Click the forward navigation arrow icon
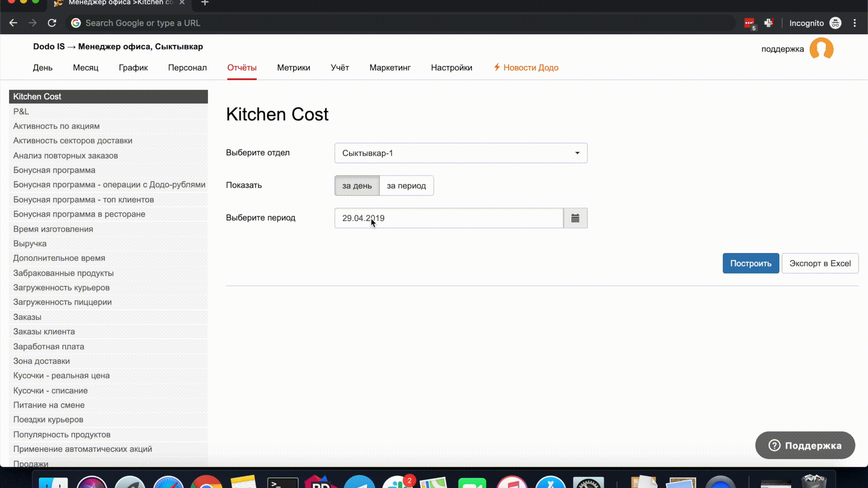 (x=33, y=23)
